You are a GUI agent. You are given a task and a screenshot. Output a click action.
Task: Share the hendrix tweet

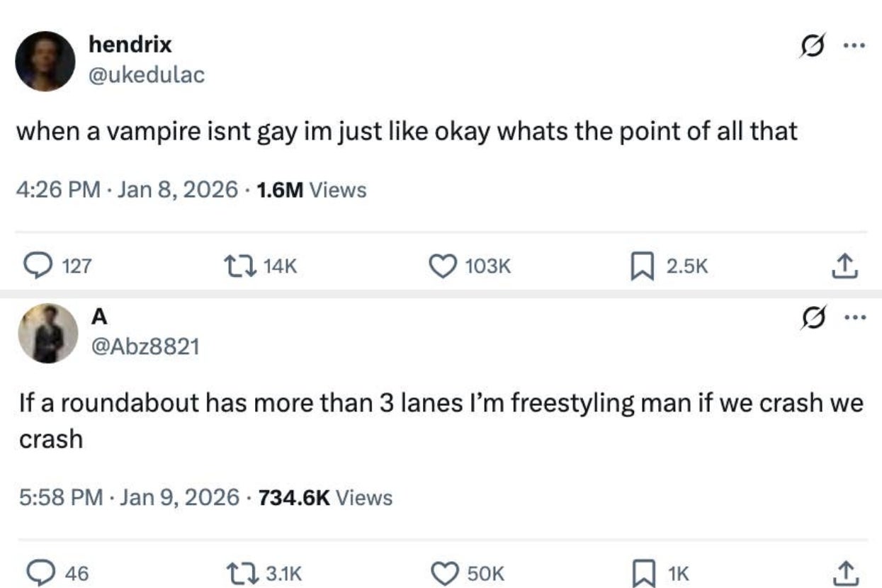pos(846,266)
